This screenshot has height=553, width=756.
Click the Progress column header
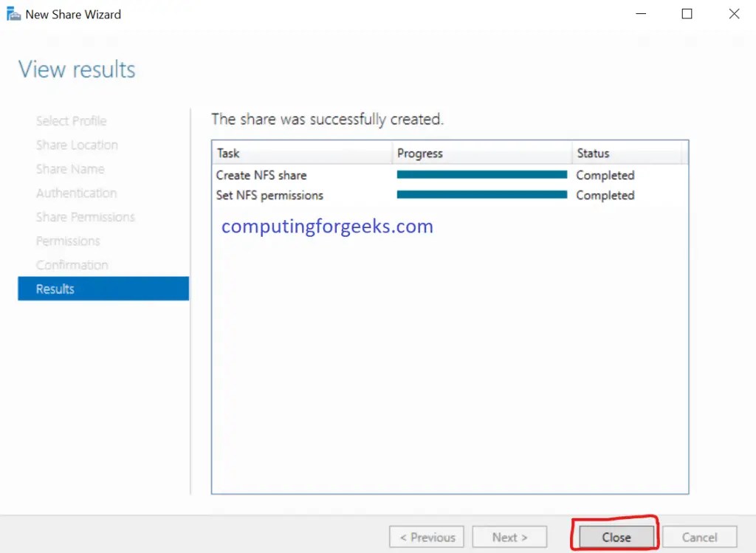tap(420, 153)
